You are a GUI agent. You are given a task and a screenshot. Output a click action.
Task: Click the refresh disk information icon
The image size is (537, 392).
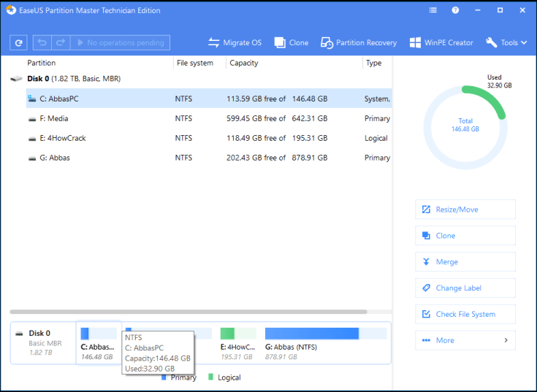pyautogui.click(x=18, y=43)
